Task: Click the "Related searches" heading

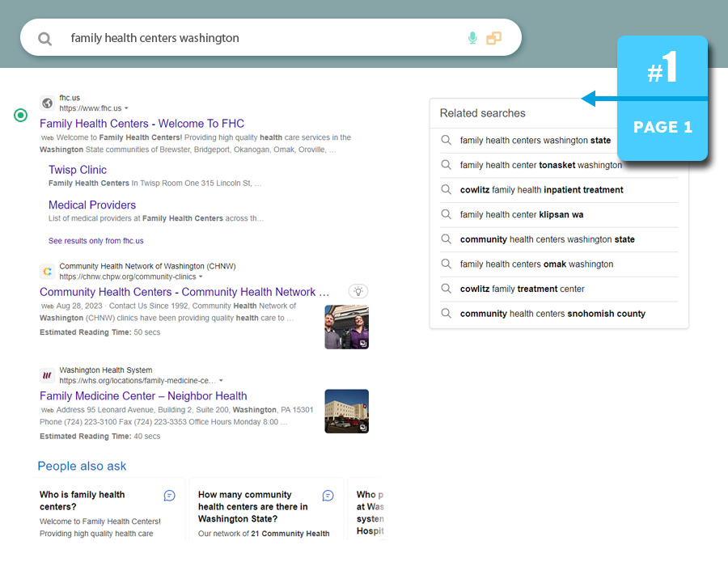Action: point(482,113)
